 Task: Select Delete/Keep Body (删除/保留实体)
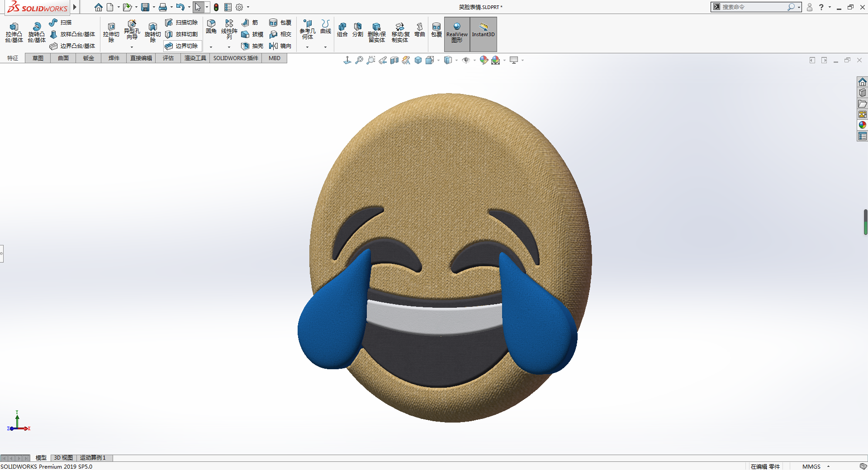[377, 33]
